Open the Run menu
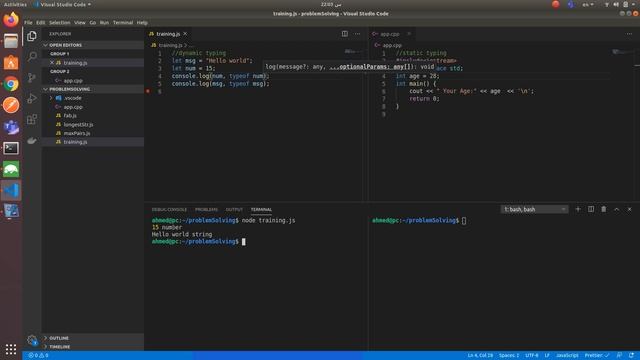640x360 pixels. [104, 23]
